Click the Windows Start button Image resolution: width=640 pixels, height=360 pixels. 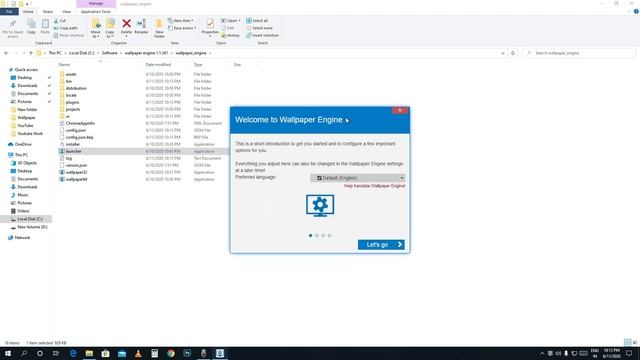tap(8, 353)
